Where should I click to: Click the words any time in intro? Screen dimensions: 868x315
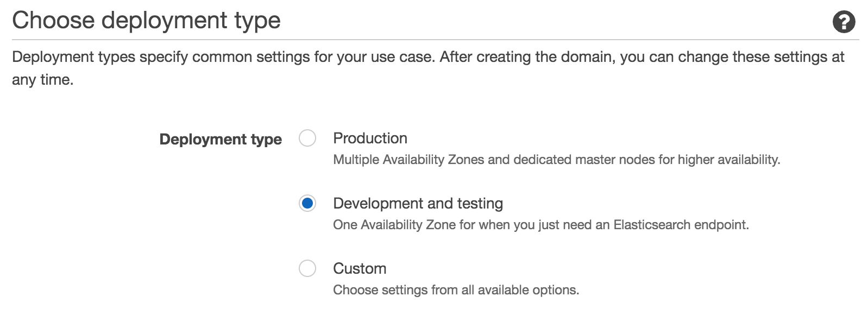click(x=42, y=80)
